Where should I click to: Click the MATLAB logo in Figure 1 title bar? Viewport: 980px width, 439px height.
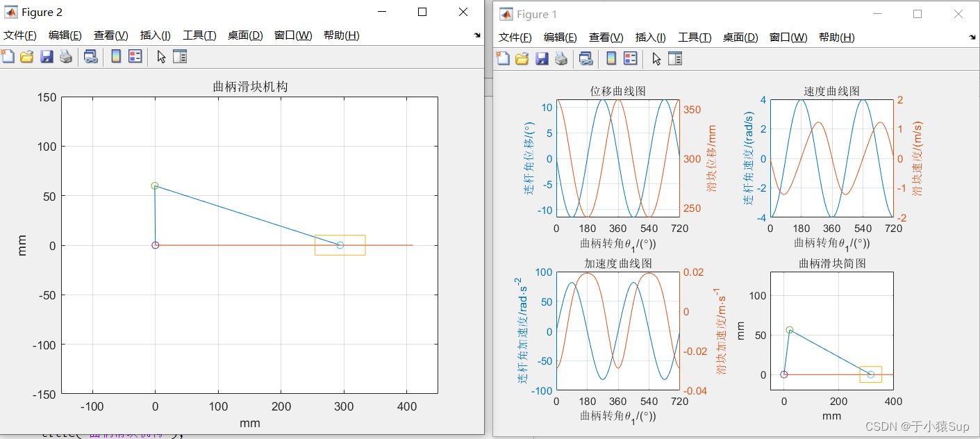506,14
